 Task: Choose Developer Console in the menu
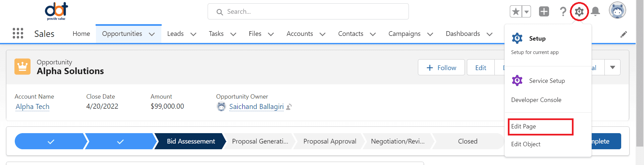(536, 100)
